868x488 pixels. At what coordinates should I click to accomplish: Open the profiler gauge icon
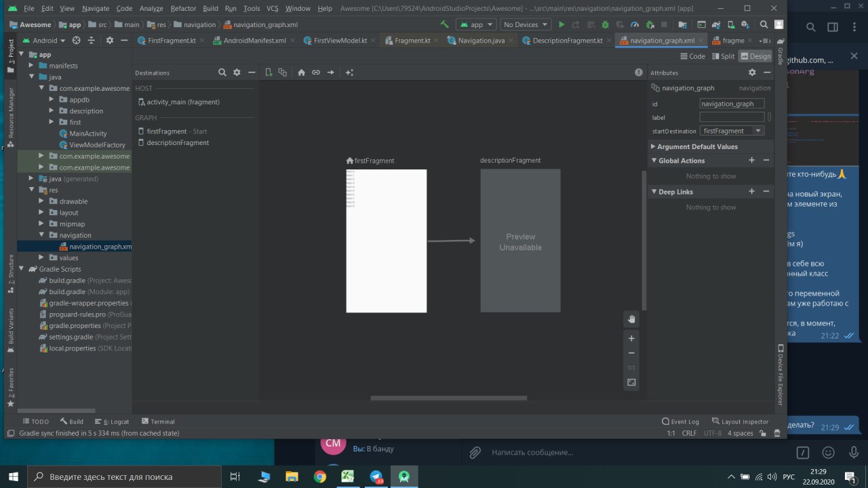[635, 24]
